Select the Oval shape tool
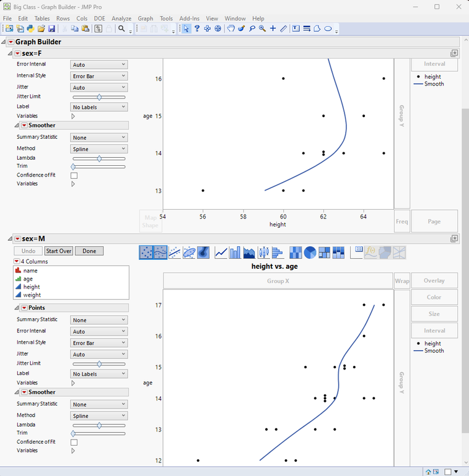469x476 pixels. tap(328, 28)
